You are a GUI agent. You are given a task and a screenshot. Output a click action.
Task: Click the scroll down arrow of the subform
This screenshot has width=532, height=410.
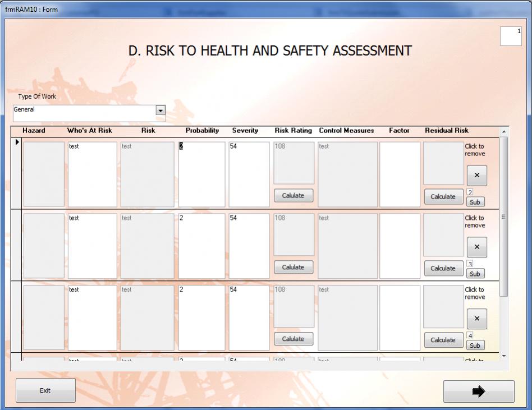[504, 356]
